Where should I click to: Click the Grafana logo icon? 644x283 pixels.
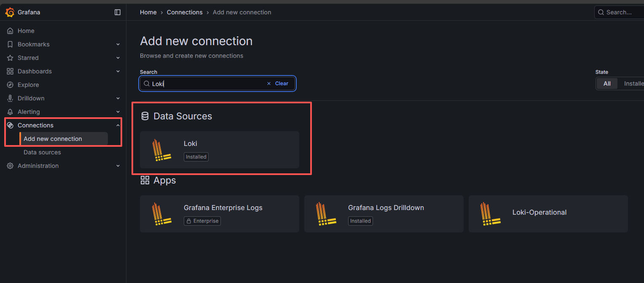[x=10, y=12]
